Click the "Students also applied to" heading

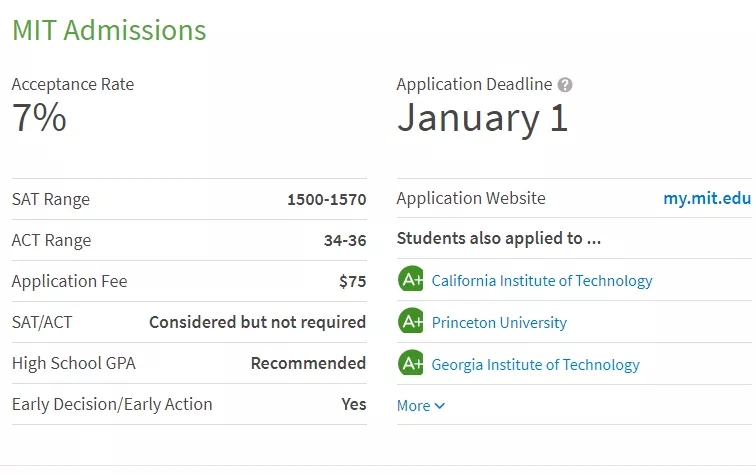tap(498, 239)
